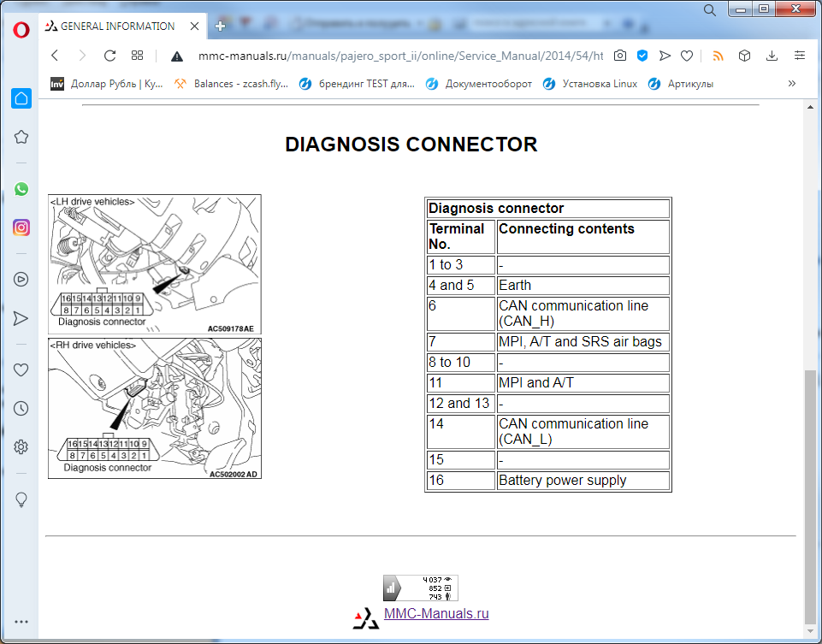
Task: Open WhatsApp in the Opera sidebar
Action: tap(21, 189)
